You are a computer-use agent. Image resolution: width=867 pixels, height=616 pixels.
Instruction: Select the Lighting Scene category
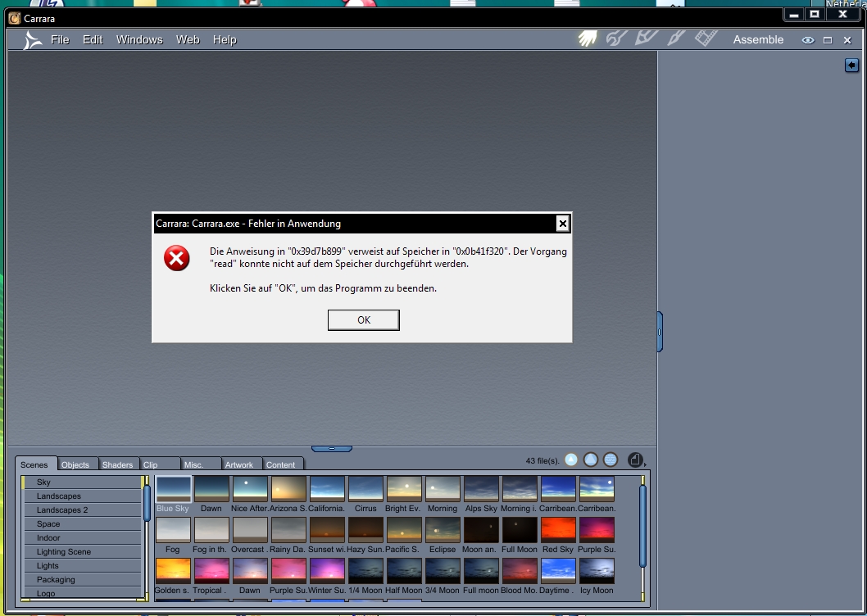(x=82, y=551)
